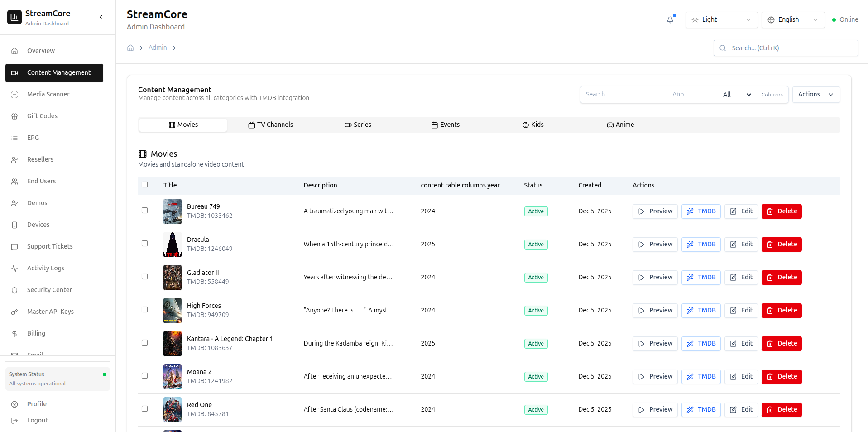Open the Actions dropdown menu
The image size is (868, 432).
816,95
